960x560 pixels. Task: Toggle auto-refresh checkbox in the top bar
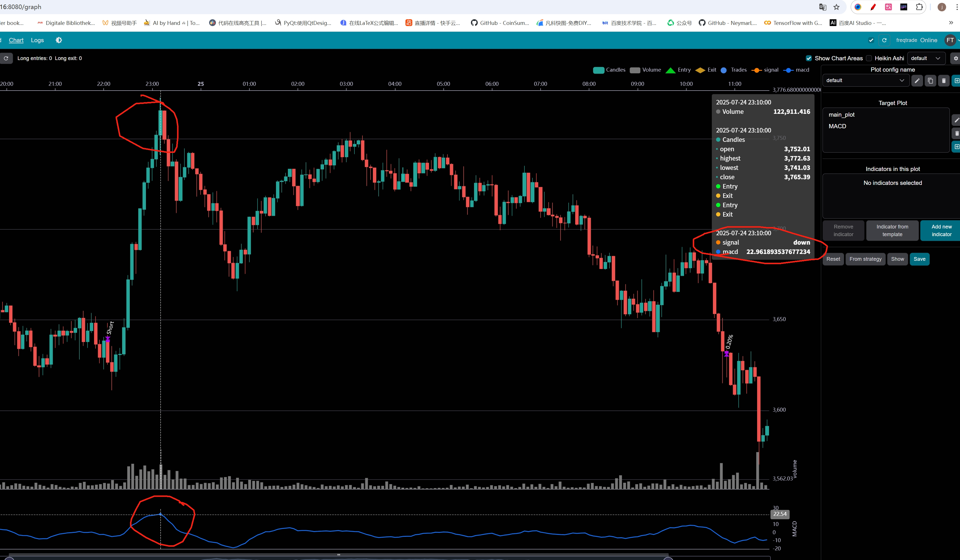click(x=871, y=40)
